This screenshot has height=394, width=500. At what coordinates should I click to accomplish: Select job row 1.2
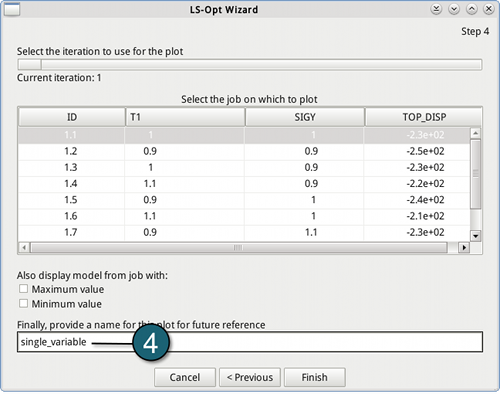tap(244, 151)
